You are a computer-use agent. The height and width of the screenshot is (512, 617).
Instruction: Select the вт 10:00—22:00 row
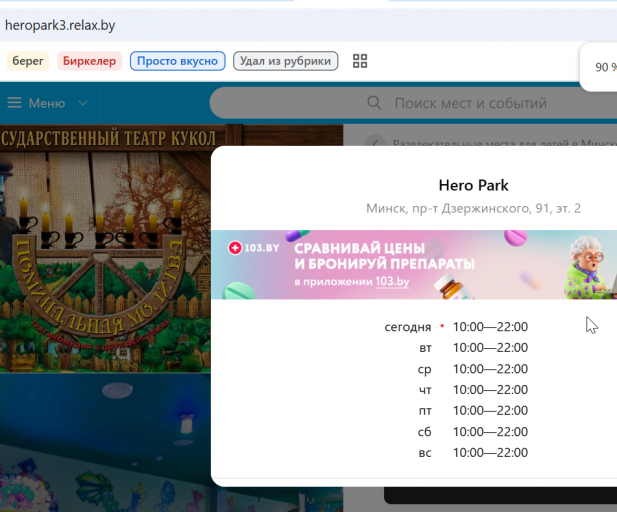tap(473, 347)
